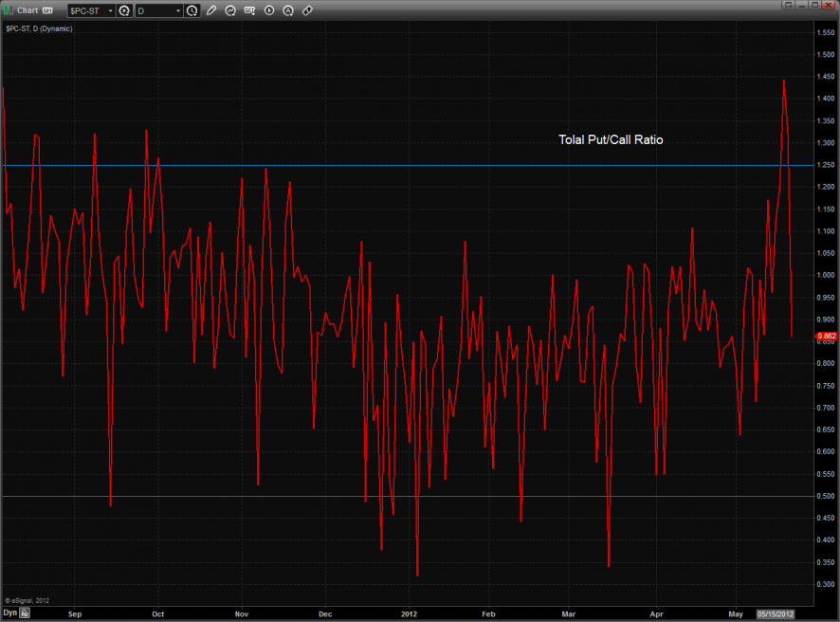Click the $PC-ST, D (Dynamic) chart label
This screenshot has height=622, width=840.
click(39, 28)
